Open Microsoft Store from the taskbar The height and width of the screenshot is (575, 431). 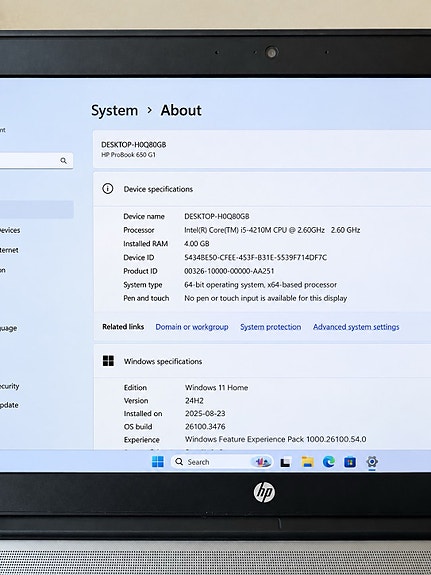(350, 462)
